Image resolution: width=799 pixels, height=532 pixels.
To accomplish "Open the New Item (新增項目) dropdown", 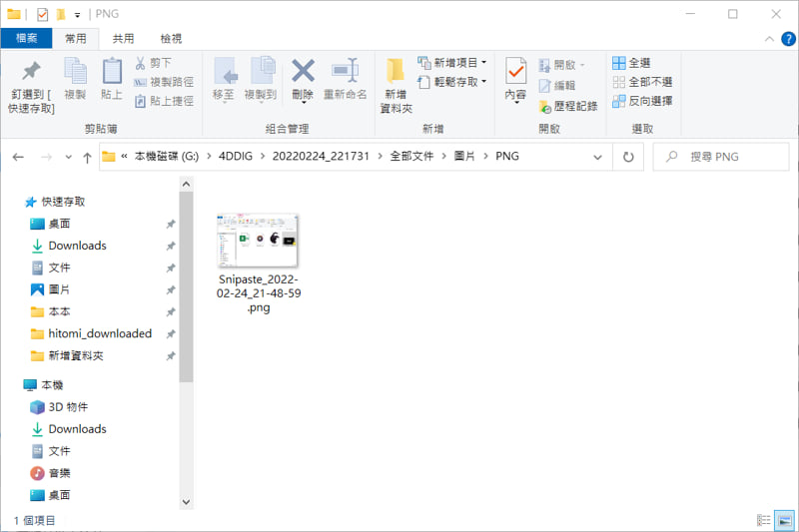I will pyautogui.click(x=452, y=63).
